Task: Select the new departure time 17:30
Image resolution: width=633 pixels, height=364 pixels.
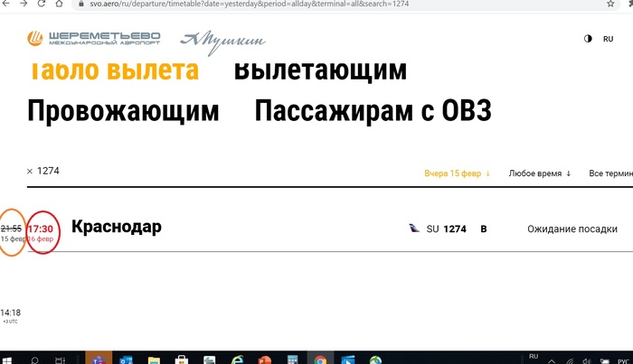Action: coord(41,229)
